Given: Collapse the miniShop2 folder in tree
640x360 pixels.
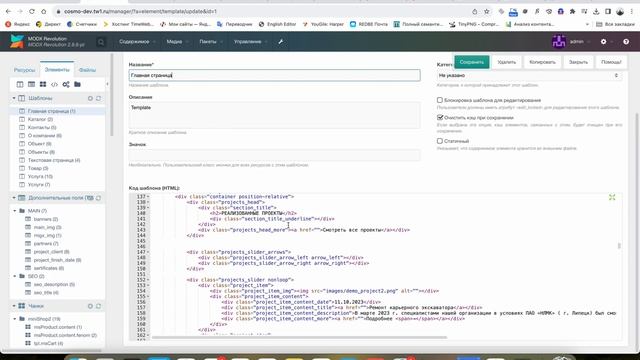Looking at the screenshot, I should tap(15, 319).
